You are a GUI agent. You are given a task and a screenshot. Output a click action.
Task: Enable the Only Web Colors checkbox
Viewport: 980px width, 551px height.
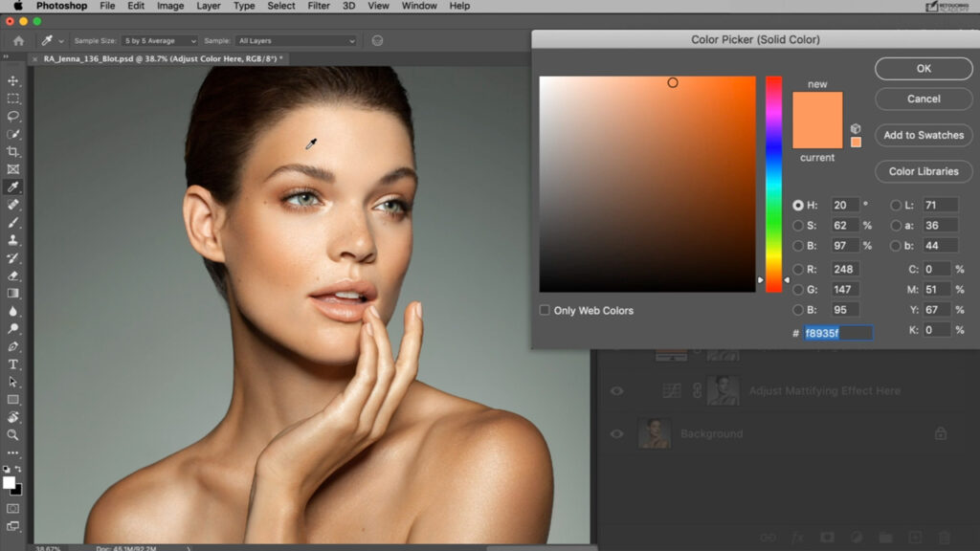[543, 310]
